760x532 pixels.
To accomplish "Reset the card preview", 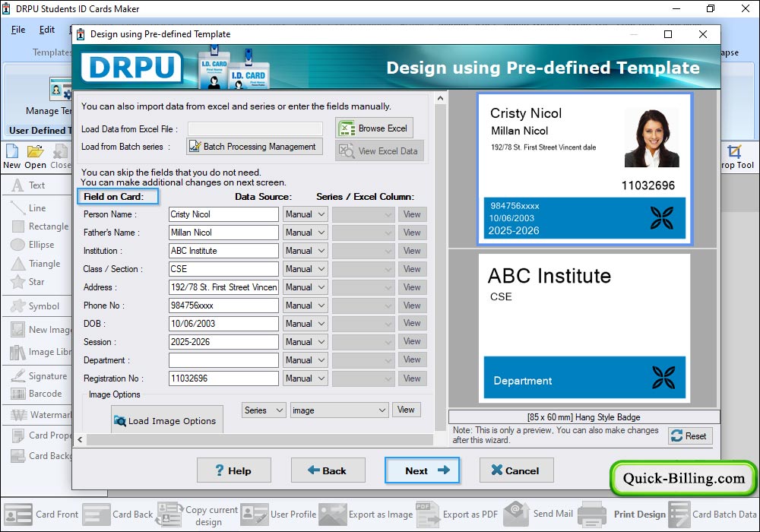I will tap(690, 435).
